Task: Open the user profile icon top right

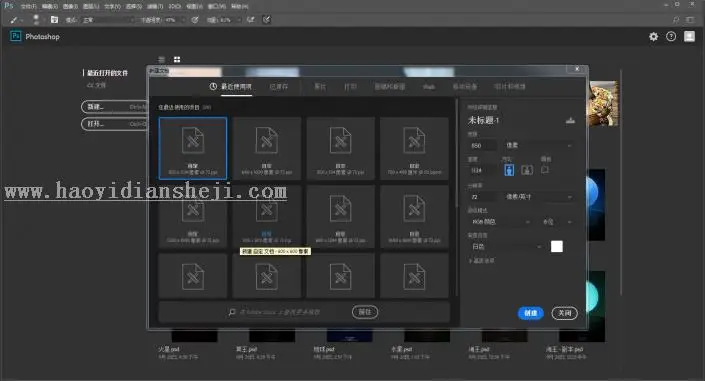Action: (x=689, y=36)
